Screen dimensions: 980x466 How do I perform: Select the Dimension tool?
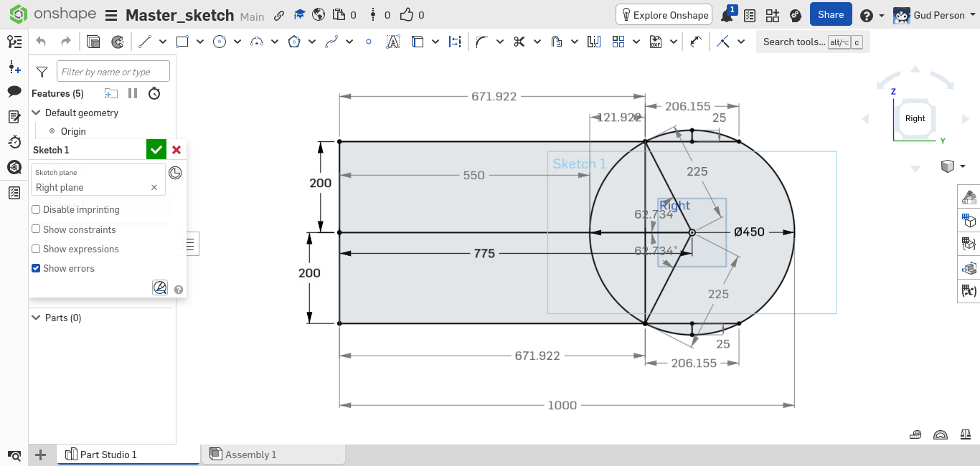pos(694,42)
